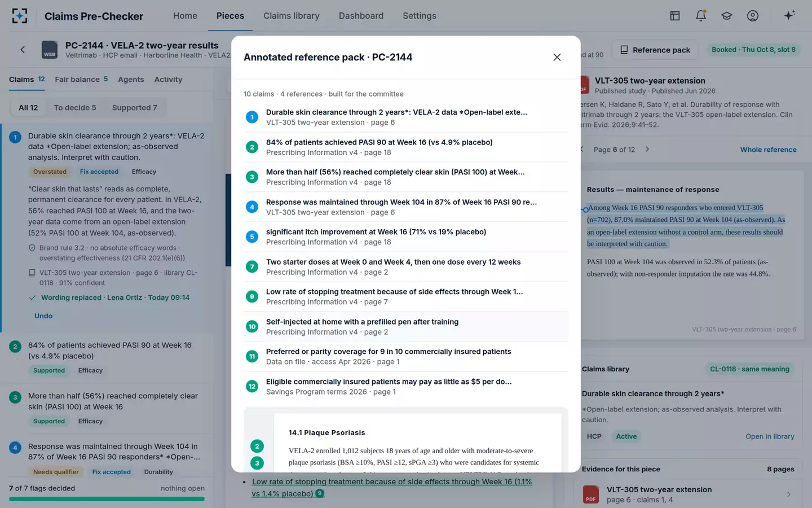Filter claims by Supported 7
812x508 pixels.
click(x=134, y=108)
